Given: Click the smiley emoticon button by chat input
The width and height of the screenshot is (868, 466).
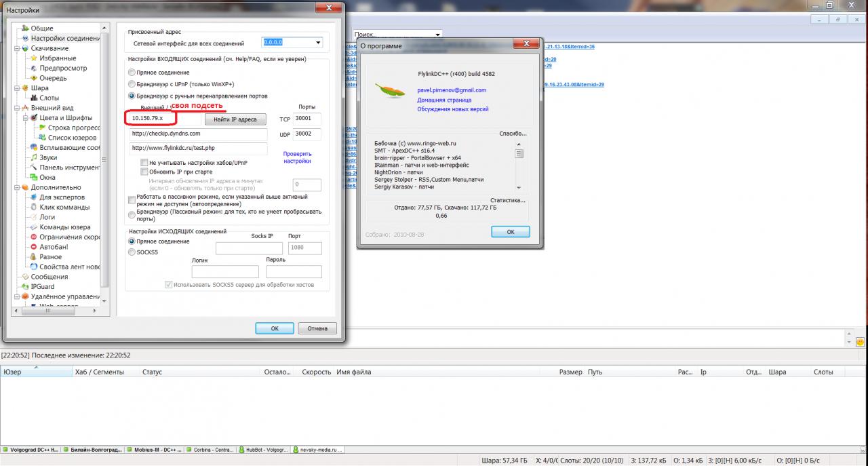Looking at the screenshot, I should point(860,342).
